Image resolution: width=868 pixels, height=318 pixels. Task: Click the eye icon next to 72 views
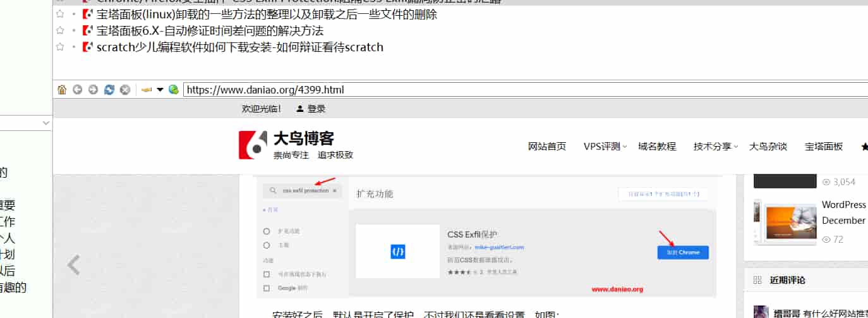point(826,240)
